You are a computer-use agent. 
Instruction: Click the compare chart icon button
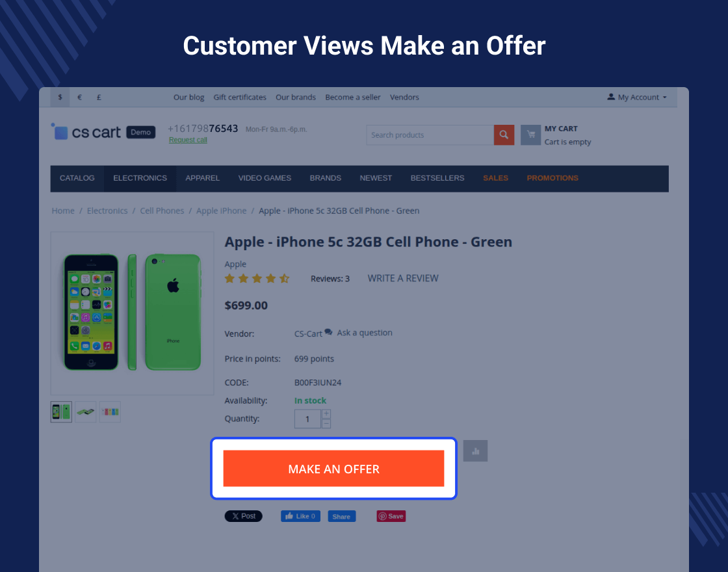pos(475,451)
